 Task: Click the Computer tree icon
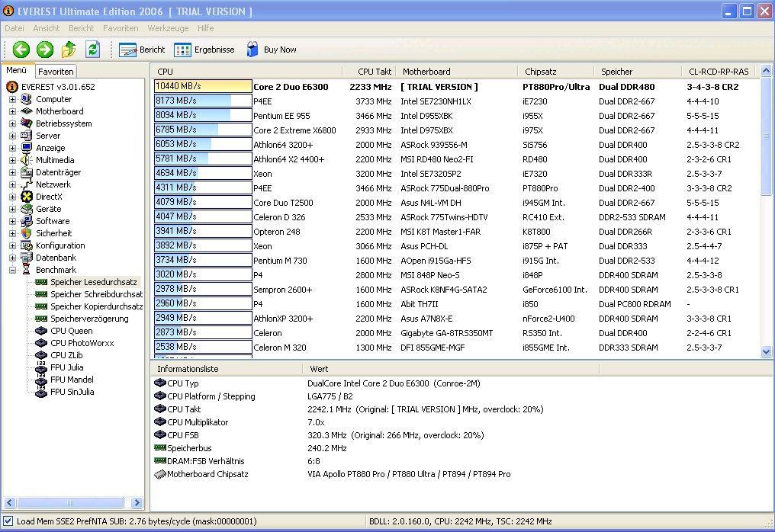pyautogui.click(x=27, y=99)
